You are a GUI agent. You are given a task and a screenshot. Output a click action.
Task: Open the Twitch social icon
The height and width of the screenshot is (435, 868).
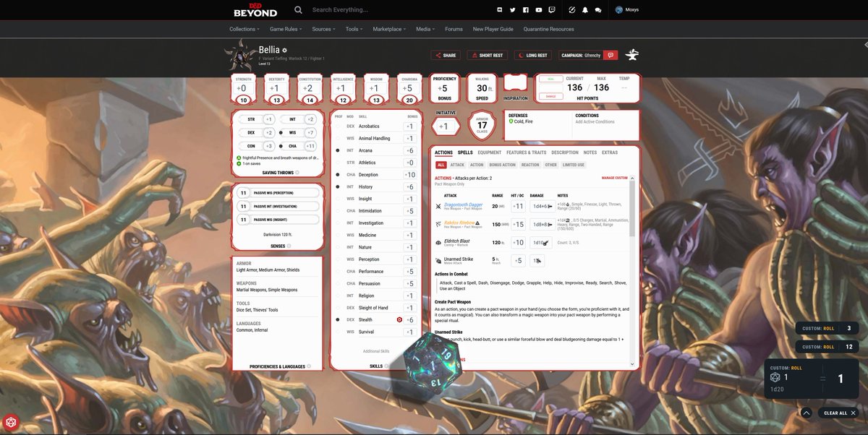click(553, 10)
